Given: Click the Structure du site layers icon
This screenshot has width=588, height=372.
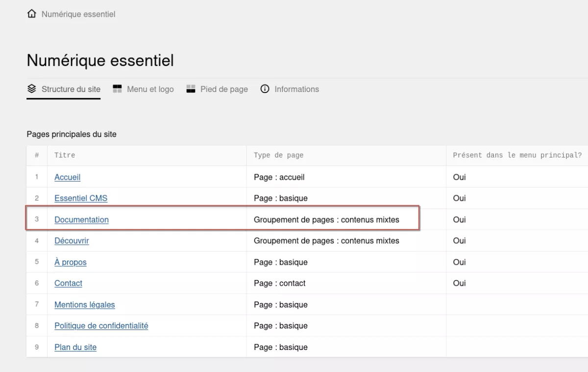Looking at the screenshot, I should click(x=32, y=89).
